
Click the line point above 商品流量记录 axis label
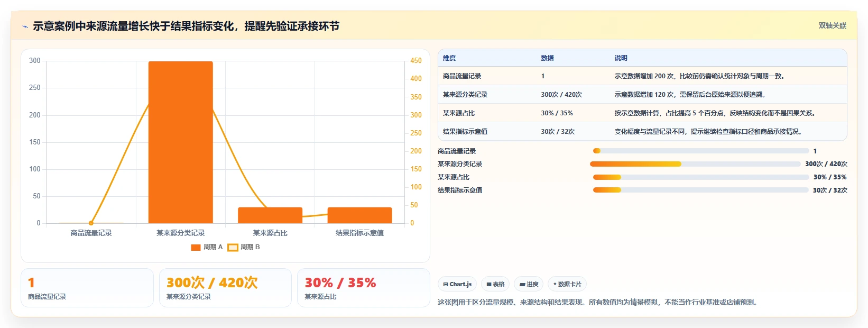[91, 223]
